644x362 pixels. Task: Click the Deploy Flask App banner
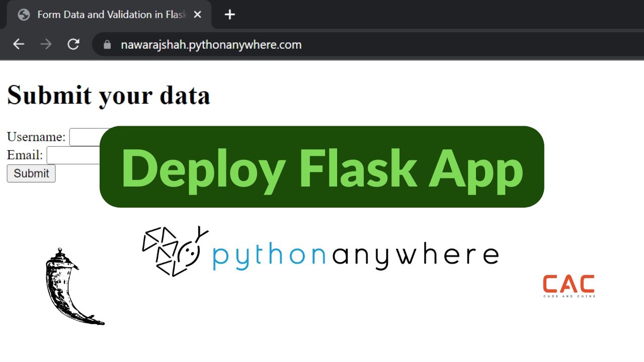[322, 166]
